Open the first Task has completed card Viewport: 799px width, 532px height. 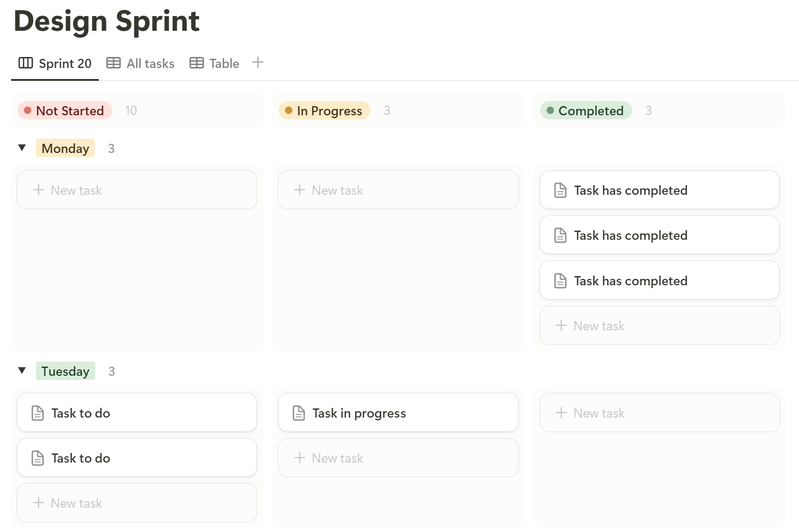(x=660, y=190)
